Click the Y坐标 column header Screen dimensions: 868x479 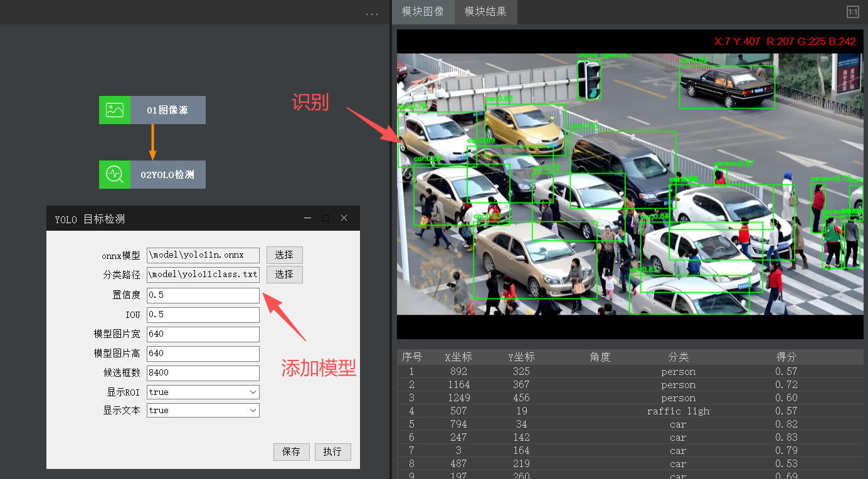(x=521, y=357)
